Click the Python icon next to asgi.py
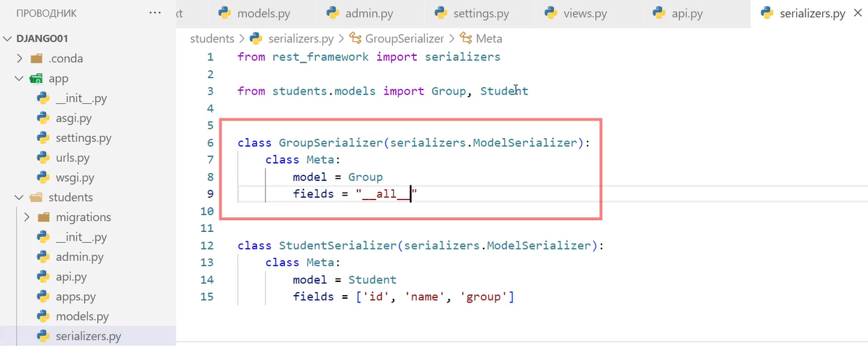 click(x=43, y=118)
